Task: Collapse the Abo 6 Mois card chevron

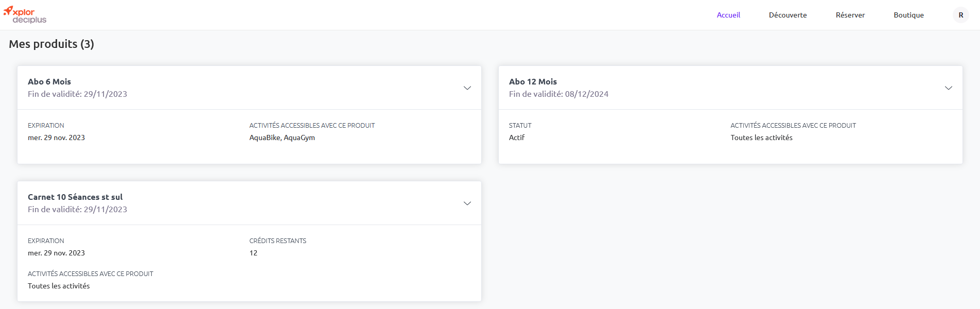Action: tap(467, 88)
